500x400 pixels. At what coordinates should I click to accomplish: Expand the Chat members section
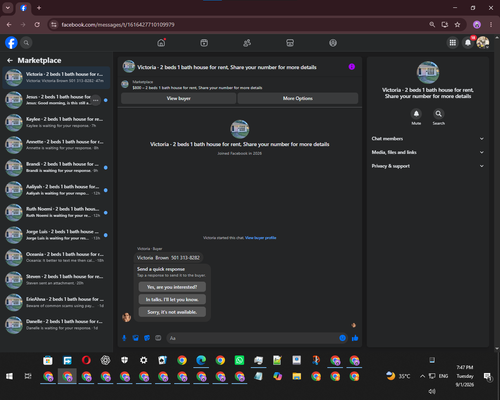tap(428, 139)
